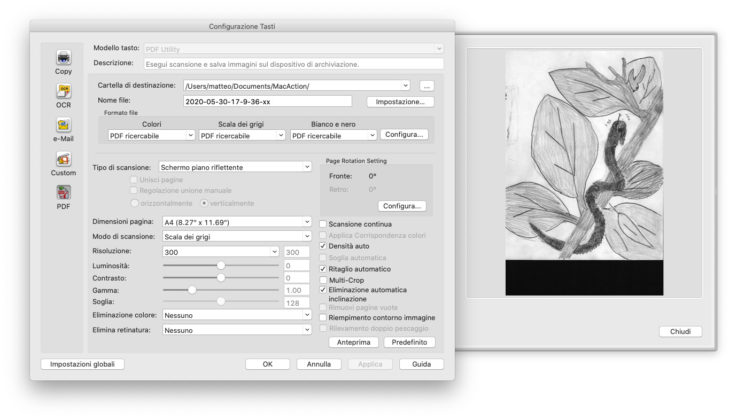This screenshot has width=729, height=420.
Task: Click the Contrasto slider handle
Action: (221, 278)
